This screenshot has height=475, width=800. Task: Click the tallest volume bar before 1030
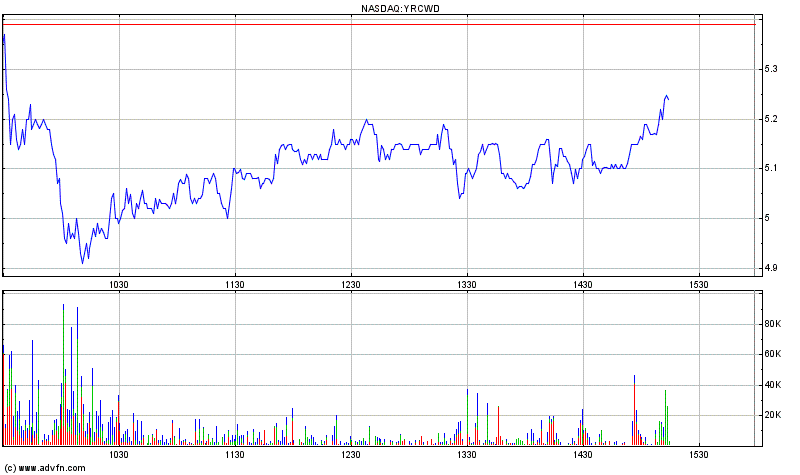[63, 375]
